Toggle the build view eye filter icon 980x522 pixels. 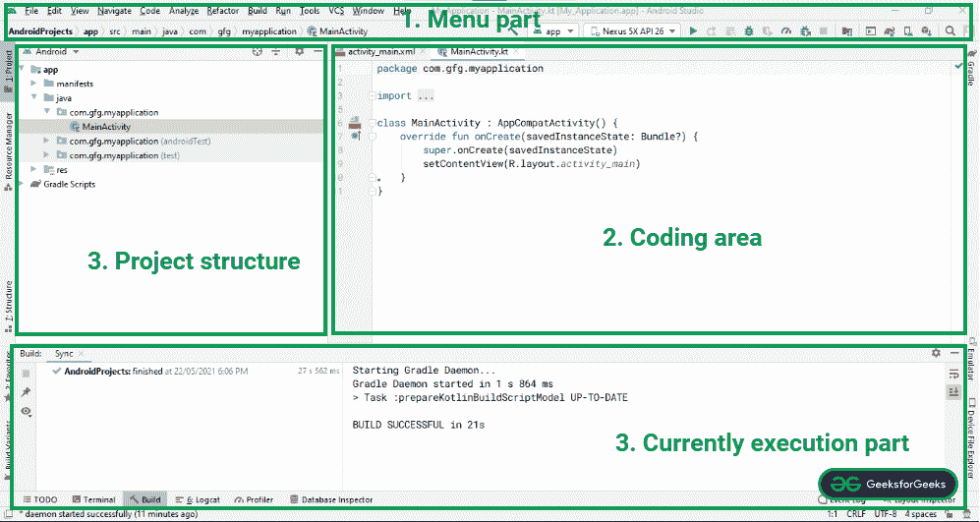(28, 411)
